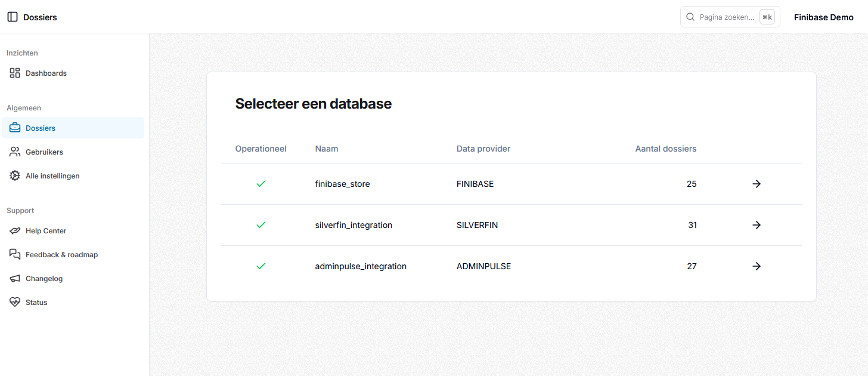The image size is (868, 376).
Task: Click the dossier count 27
Action: (x=692, y=266)
